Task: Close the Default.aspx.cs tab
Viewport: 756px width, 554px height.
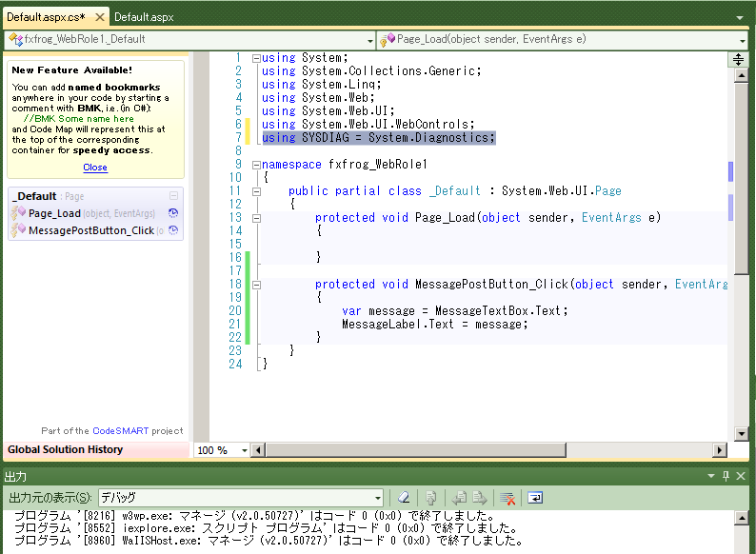Action: [100, 17]
